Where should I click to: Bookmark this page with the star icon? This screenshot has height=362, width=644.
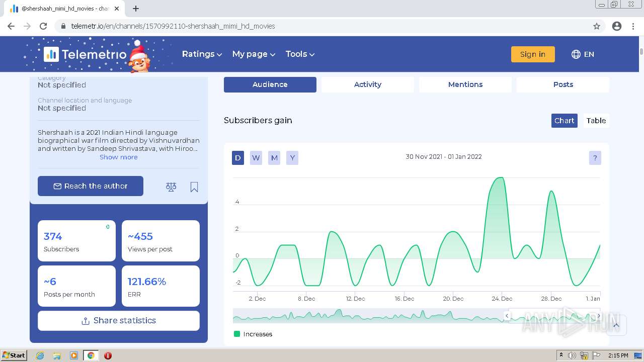597,26
